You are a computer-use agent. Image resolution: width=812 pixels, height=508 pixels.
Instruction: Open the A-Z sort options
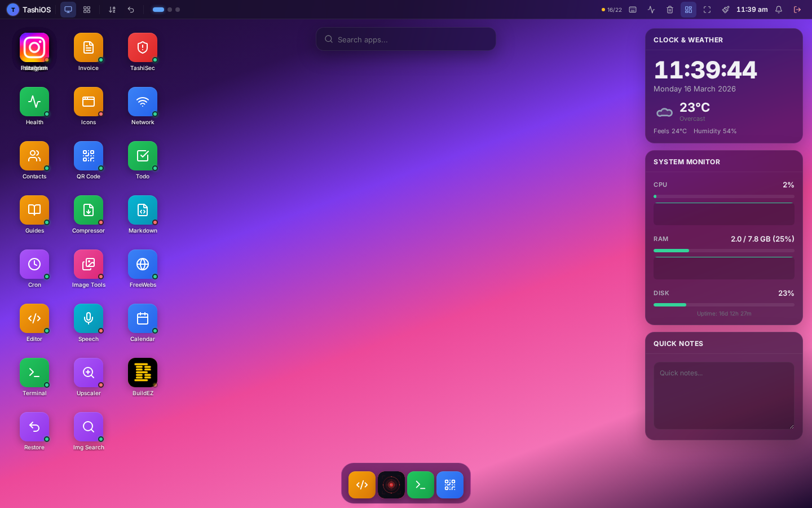112,10
